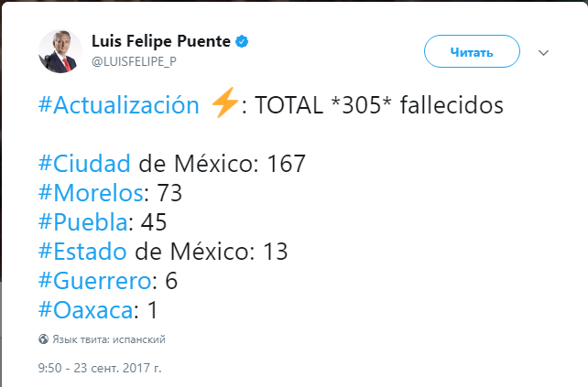Click the blue verified badge
588x387 pixels.
(x=244, y=42)
